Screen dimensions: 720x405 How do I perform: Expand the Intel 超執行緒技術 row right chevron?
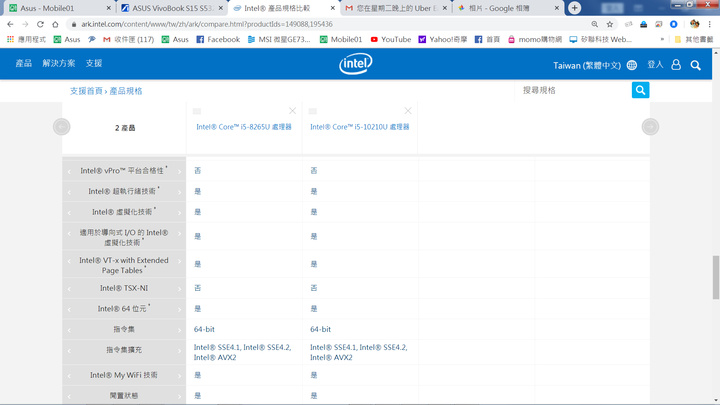pos(180,192)
